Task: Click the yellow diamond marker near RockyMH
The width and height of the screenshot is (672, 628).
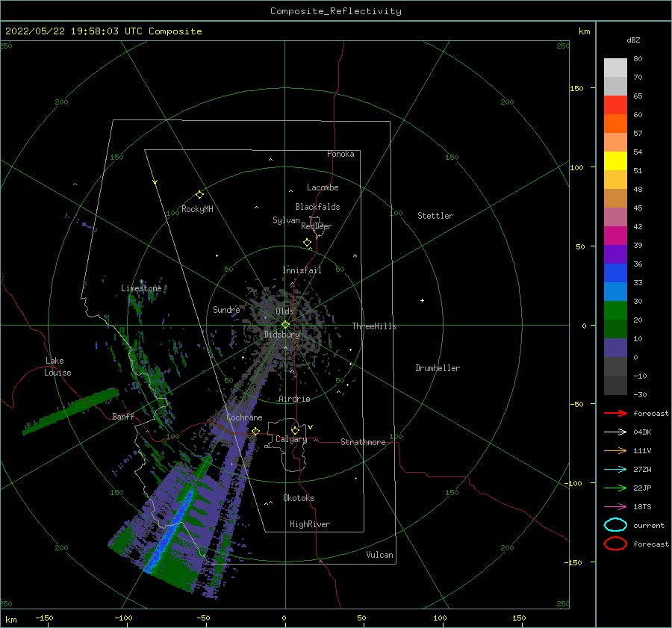Action: [x=199, y=195]
